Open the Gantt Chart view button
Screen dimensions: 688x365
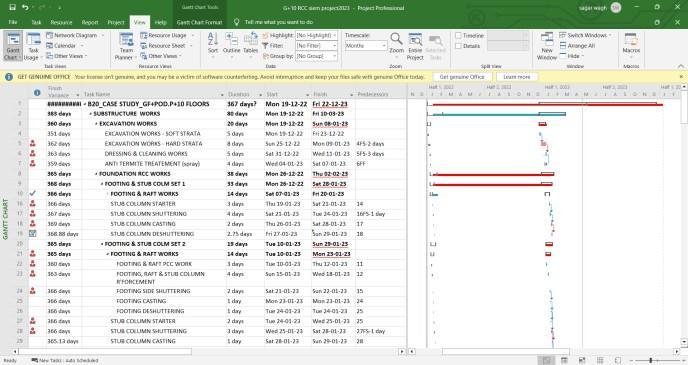point(13,46)
